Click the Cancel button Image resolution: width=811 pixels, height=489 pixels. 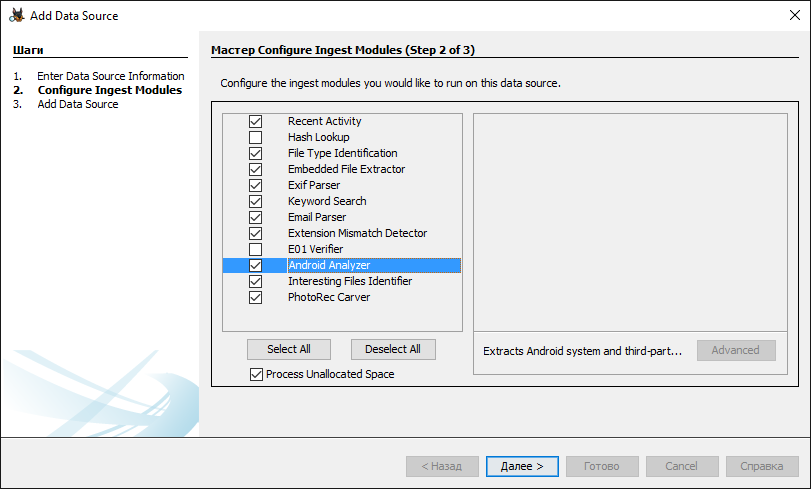(682, 466)
